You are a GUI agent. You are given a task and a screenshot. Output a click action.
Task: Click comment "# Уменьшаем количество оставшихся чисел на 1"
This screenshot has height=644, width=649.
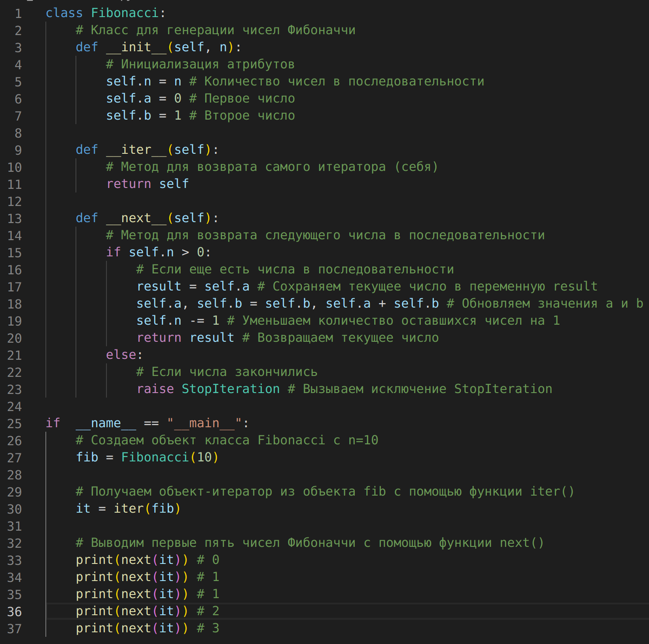pos(393,321)
